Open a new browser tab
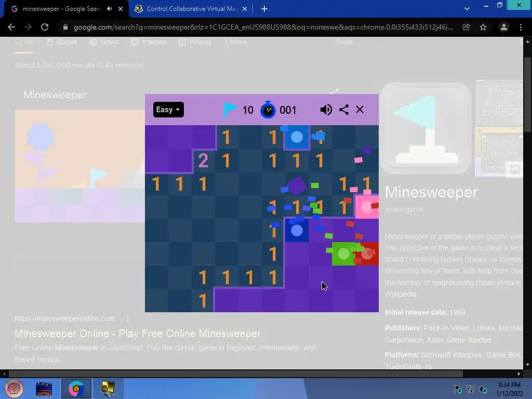 click(x=264, y=9)
